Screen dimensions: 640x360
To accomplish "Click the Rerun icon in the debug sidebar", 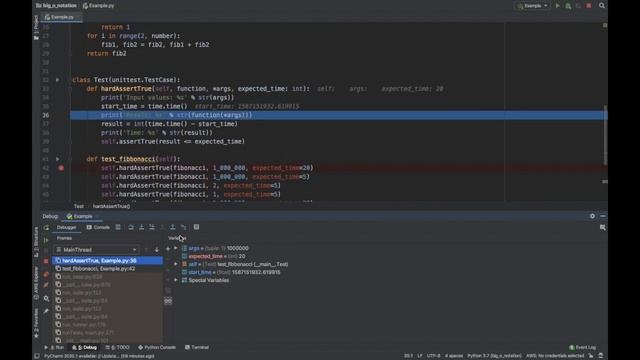I will 46,227.
